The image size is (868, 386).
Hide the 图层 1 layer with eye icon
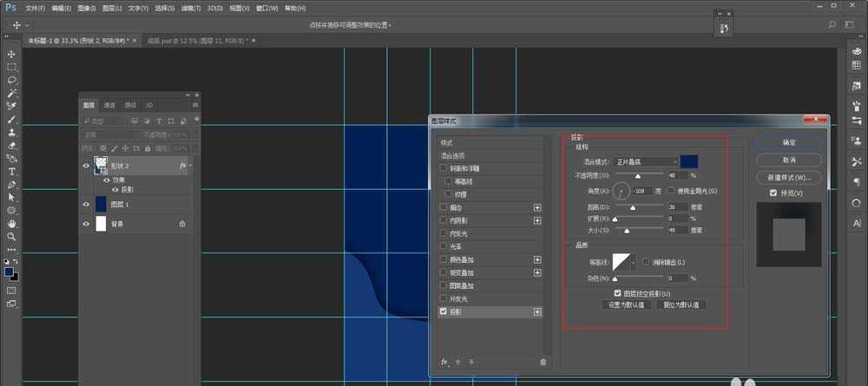tap(86, 204)
